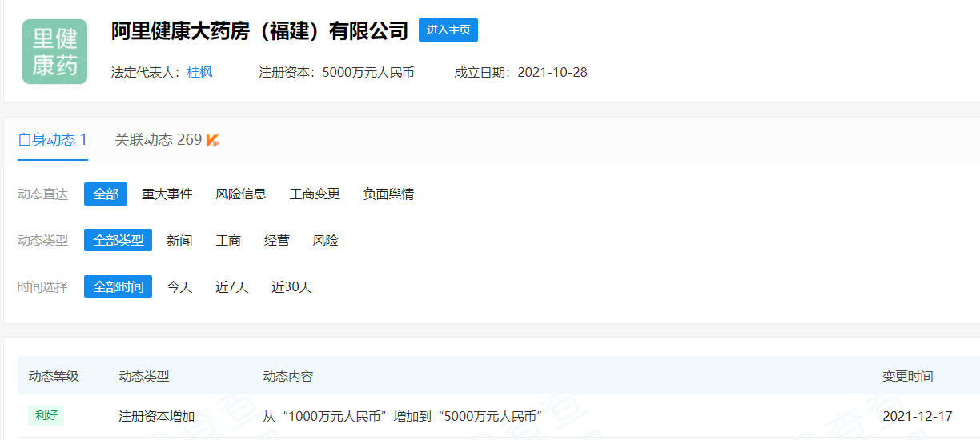Choose 风险 dynamic type

click(326, 240)
